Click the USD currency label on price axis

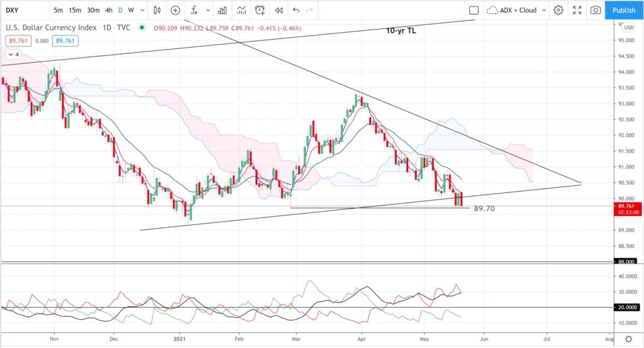tap(628, 28)
